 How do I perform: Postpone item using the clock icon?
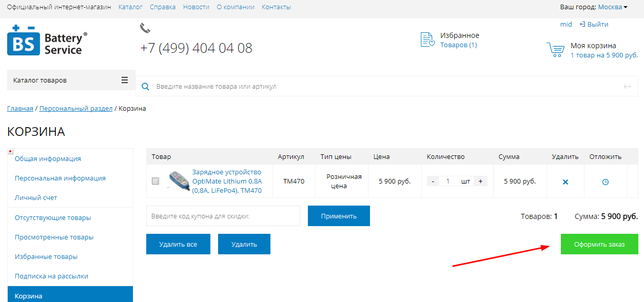(x=606, y=182)
